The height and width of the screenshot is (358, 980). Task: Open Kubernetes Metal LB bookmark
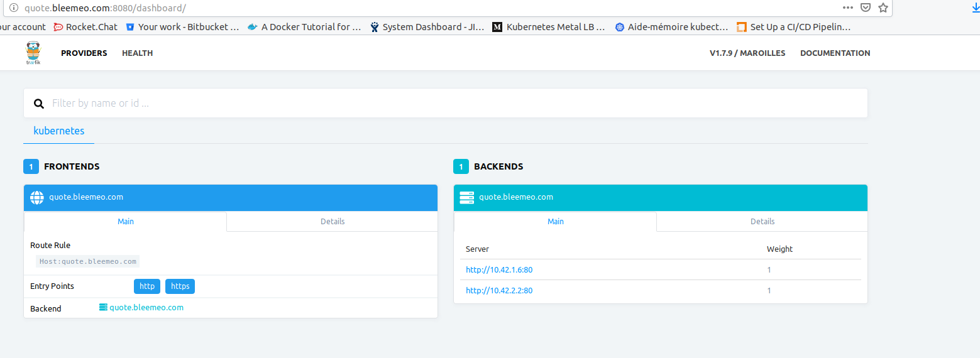click(x=549, y=27)
